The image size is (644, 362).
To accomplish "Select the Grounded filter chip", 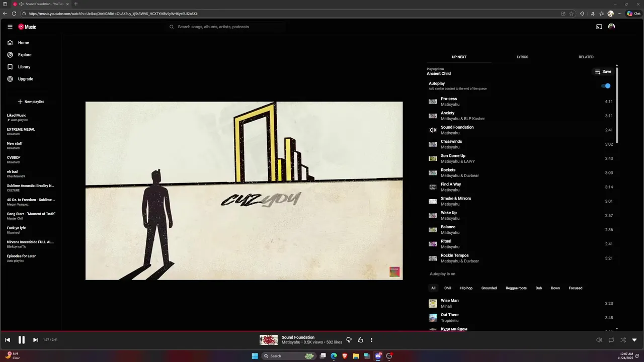I will [x=489, y=288].
